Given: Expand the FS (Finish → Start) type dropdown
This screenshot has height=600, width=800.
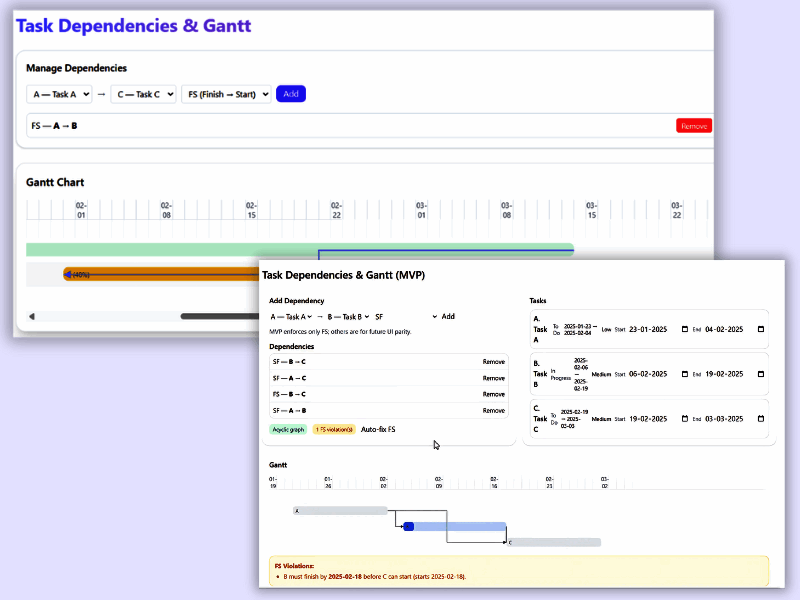Looking at the screenshot, I should tap(226, 94).
